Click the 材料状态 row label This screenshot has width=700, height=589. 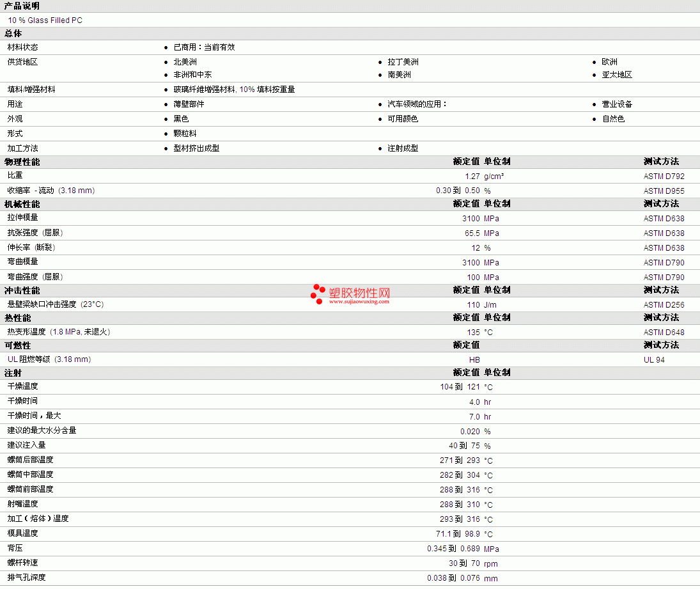(x=23, y=47)
